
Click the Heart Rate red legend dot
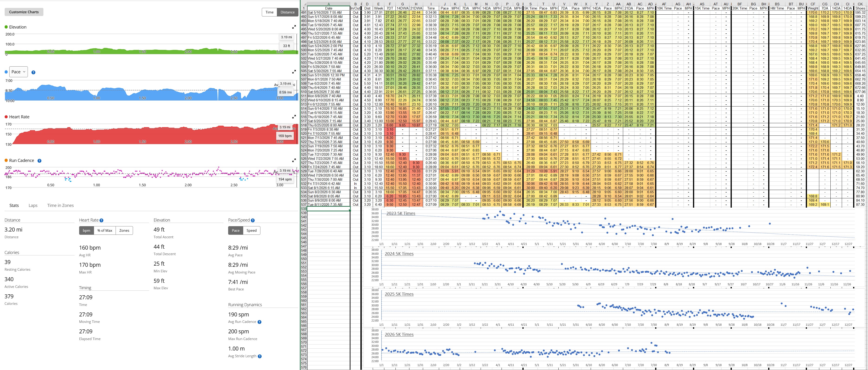tap(6, 117)
